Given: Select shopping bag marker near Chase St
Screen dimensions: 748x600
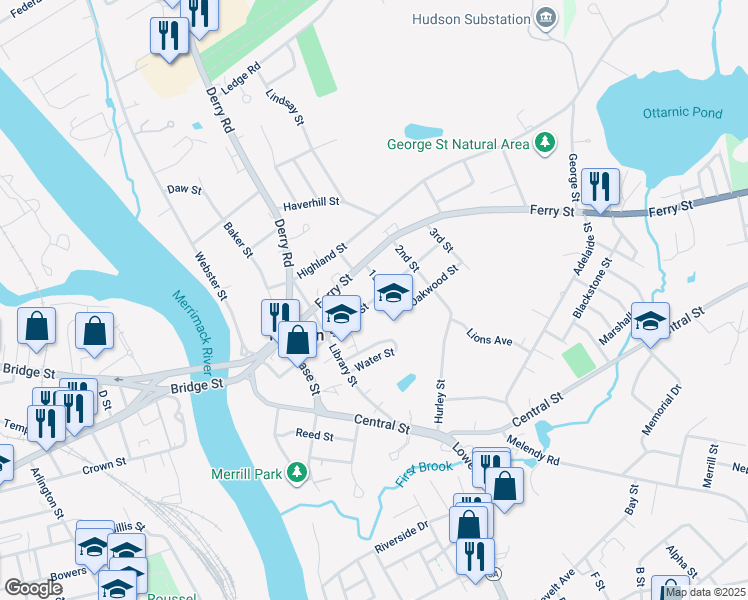Looking at the screenshot, I should pos(297,342).
